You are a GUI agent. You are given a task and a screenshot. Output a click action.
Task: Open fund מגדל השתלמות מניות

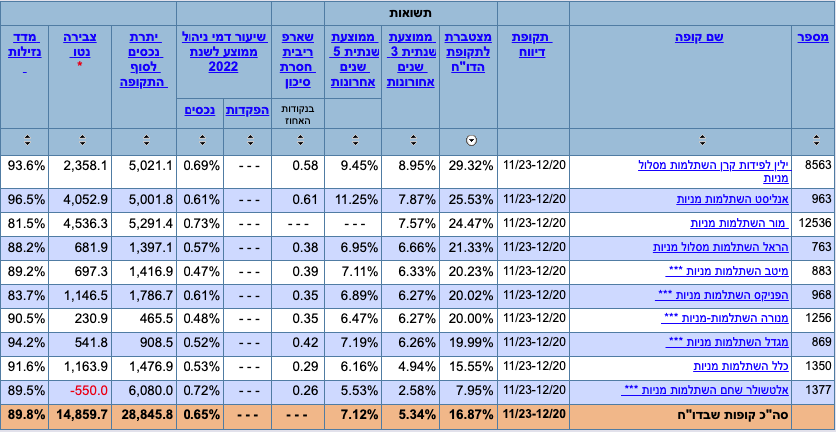click(727, 342)
